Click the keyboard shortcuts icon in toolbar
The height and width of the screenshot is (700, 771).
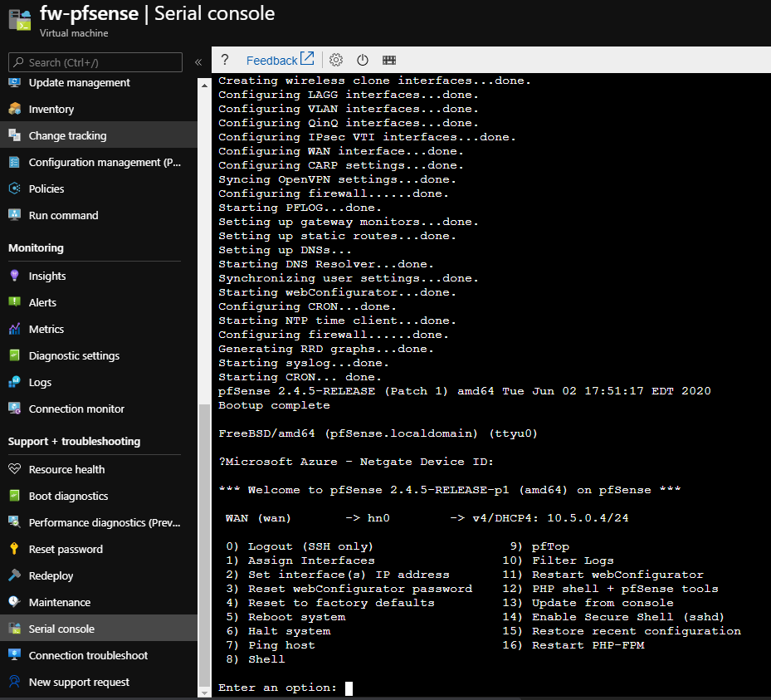tap(388, 60)
